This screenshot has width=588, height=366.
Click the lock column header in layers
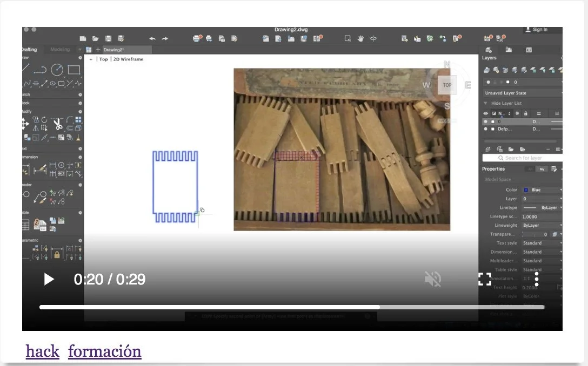pos(526,113)
